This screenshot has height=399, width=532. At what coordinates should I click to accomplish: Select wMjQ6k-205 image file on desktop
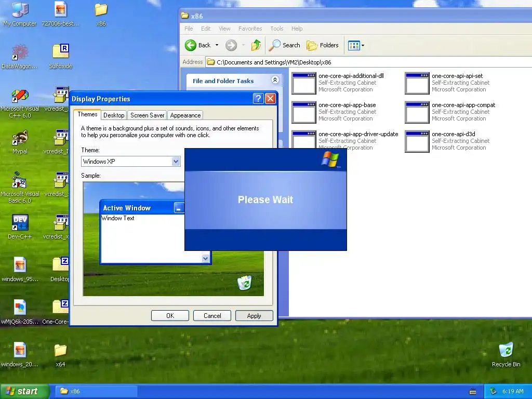(20, 312)
